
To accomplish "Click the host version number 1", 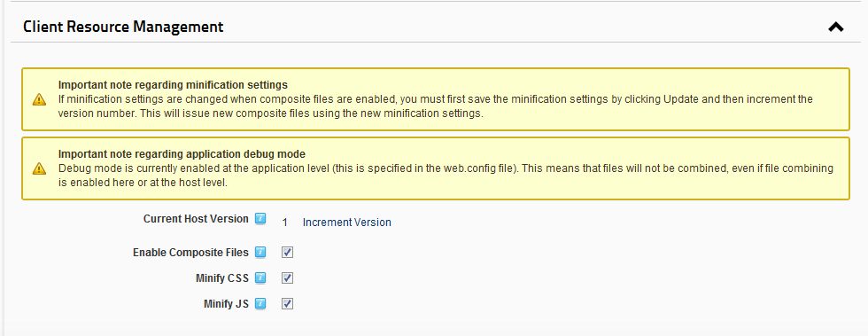I will (x=284, y=223).
